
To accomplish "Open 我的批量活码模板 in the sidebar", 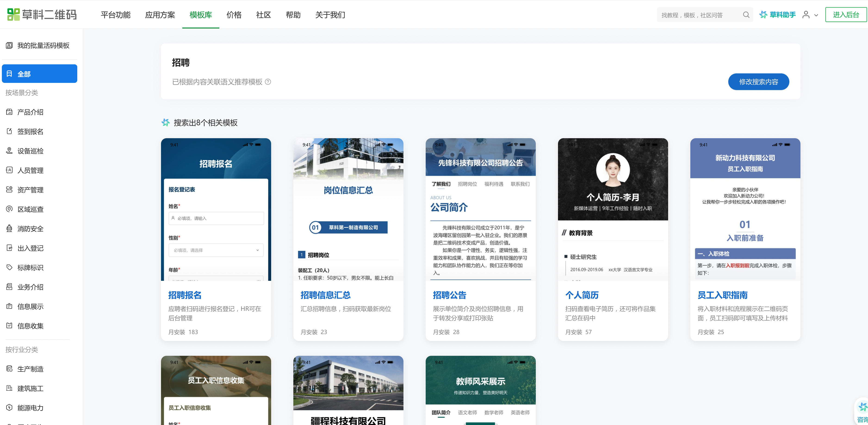I will pyautogui.click(x=43, y=46).
